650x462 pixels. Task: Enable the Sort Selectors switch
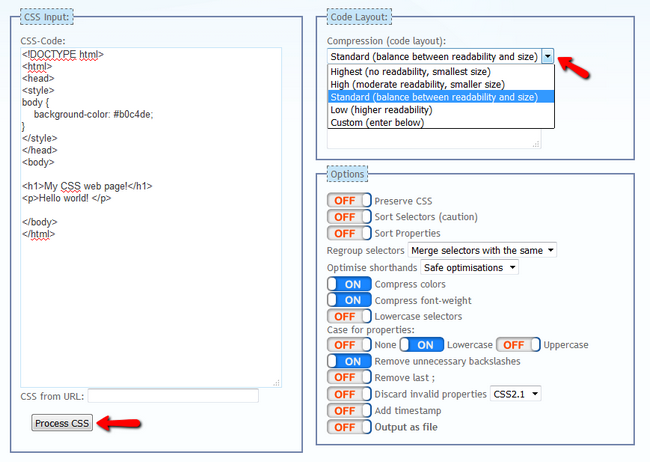point(349,217)
